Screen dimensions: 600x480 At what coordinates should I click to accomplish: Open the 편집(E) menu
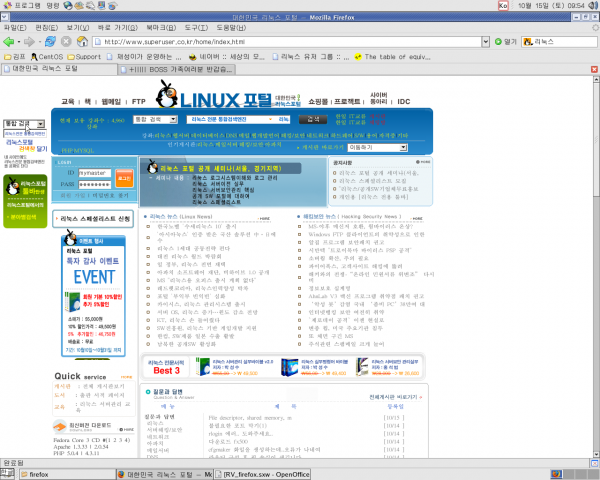tap(47, 28)
